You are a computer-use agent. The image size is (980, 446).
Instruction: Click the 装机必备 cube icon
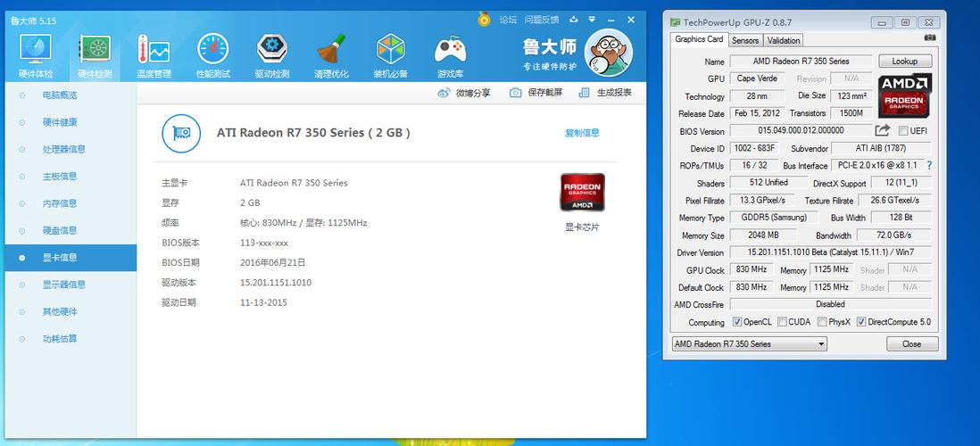coord(391,54)
